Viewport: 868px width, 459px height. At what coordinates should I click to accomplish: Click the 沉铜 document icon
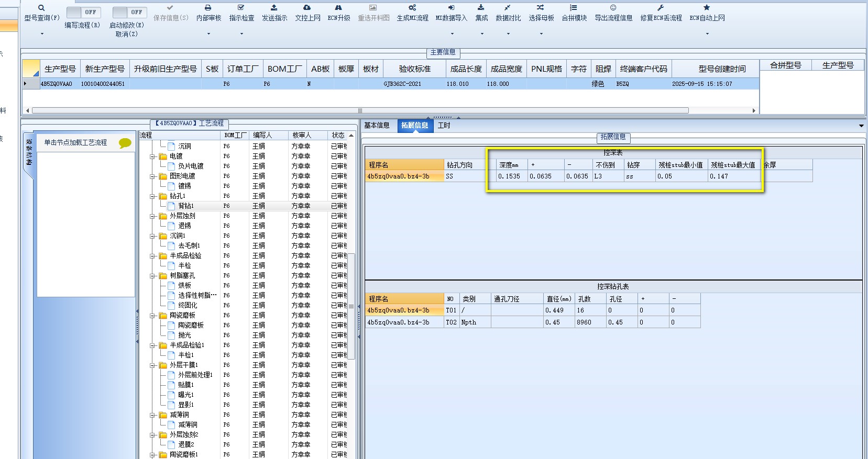pyautogui.click(x=171, y=147)
